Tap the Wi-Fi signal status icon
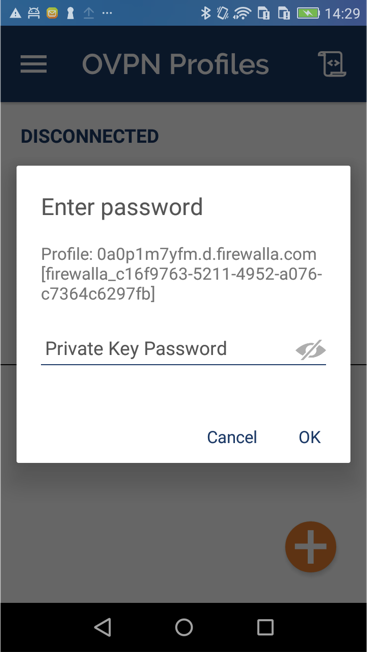The width and height of the screenshot is (367, 652). pyautogui.click(x=242, y=13)
